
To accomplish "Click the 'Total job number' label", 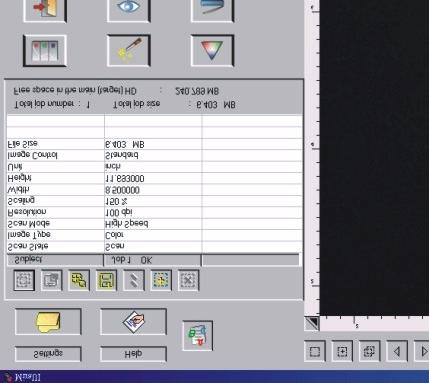I will pyautogui.click(x=47, y=104).
